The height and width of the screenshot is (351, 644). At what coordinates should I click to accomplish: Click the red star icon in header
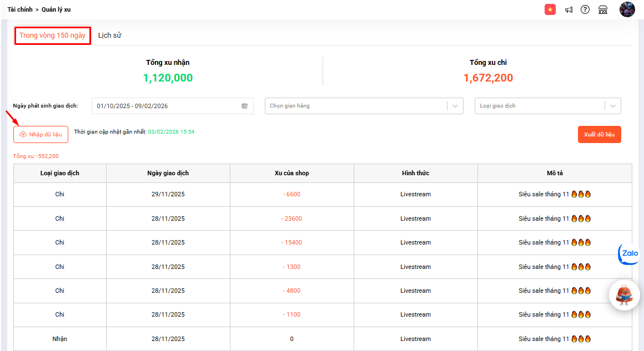pyautogui.click(x=550, y=9)
